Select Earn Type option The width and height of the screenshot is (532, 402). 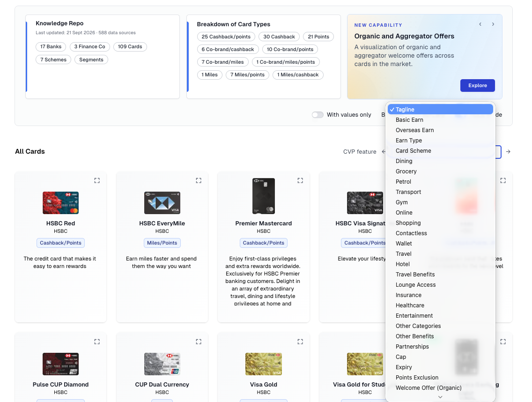point(440,140)
